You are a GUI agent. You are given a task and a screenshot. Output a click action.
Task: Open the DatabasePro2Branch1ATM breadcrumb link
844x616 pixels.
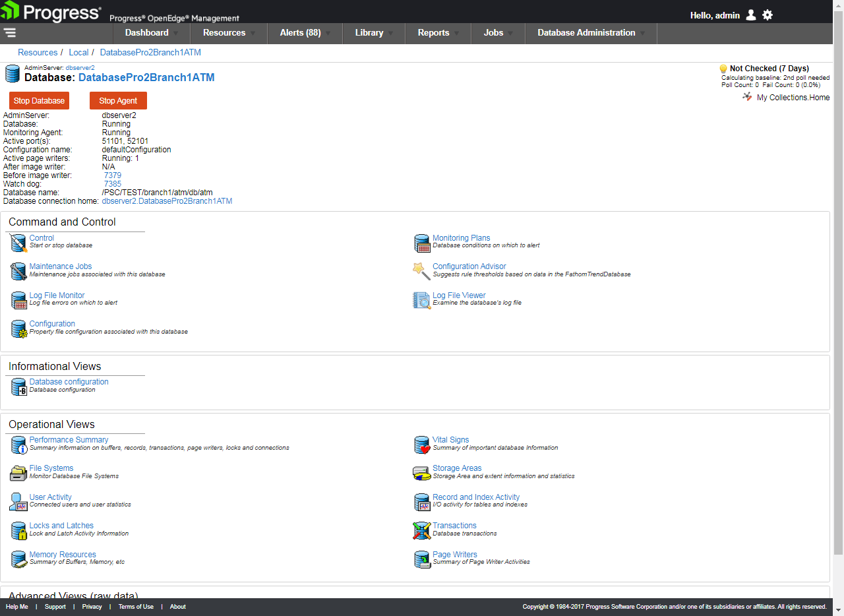tap(150, 52)
